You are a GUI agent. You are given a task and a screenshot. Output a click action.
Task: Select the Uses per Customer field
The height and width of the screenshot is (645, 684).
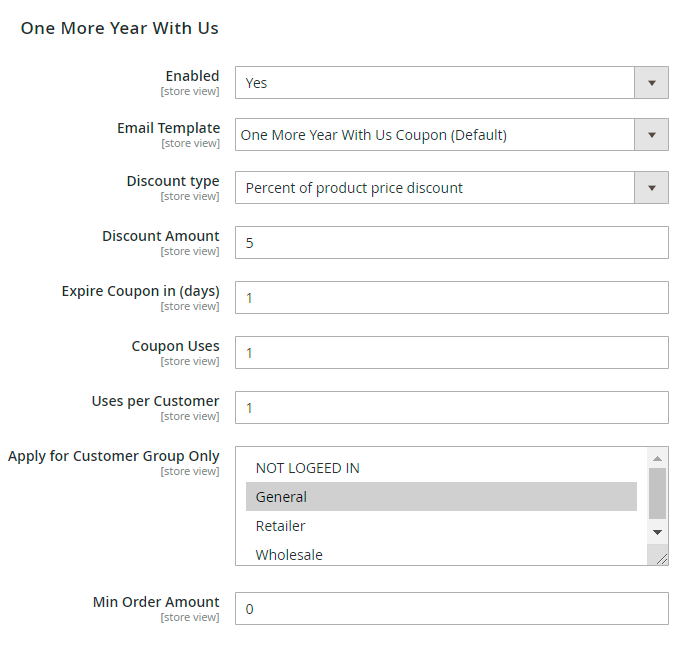coord(451,408)
